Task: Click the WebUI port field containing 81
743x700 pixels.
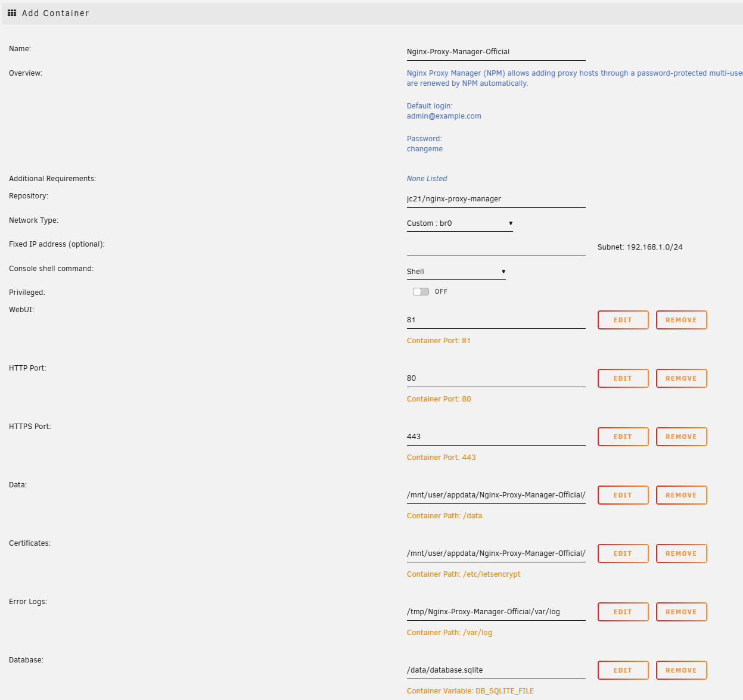Action: tap(496, 320)
